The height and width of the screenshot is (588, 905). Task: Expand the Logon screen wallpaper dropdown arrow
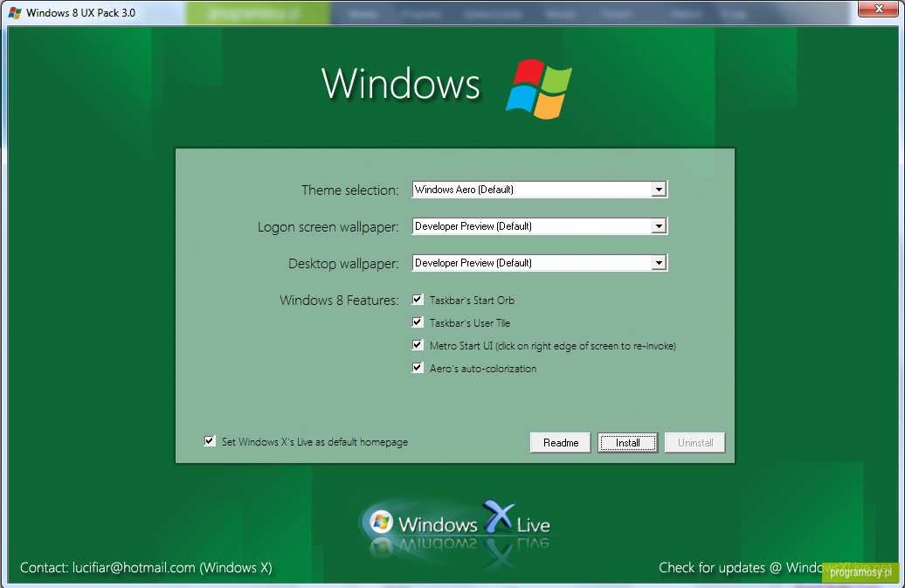coord(659,226)
